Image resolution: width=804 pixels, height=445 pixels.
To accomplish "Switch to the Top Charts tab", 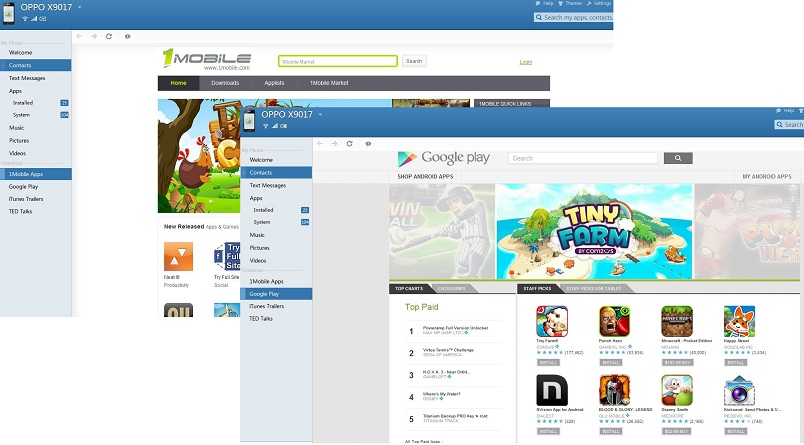I will pos(409,289).
